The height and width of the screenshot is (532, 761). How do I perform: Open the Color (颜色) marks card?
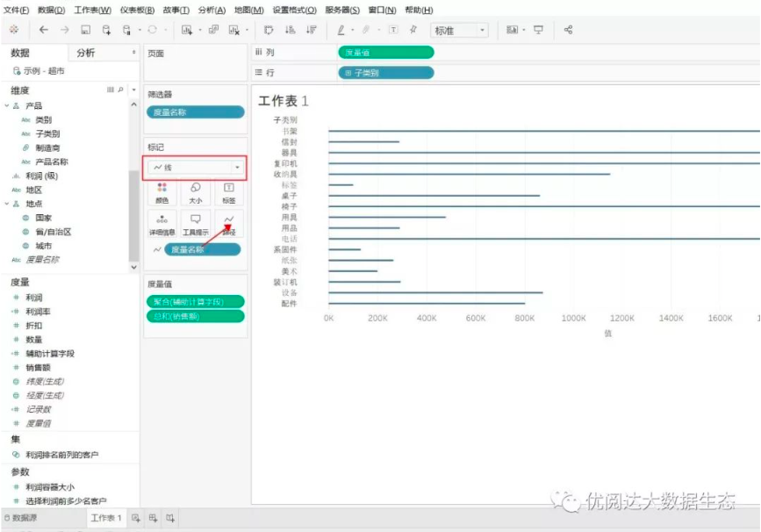162,192
